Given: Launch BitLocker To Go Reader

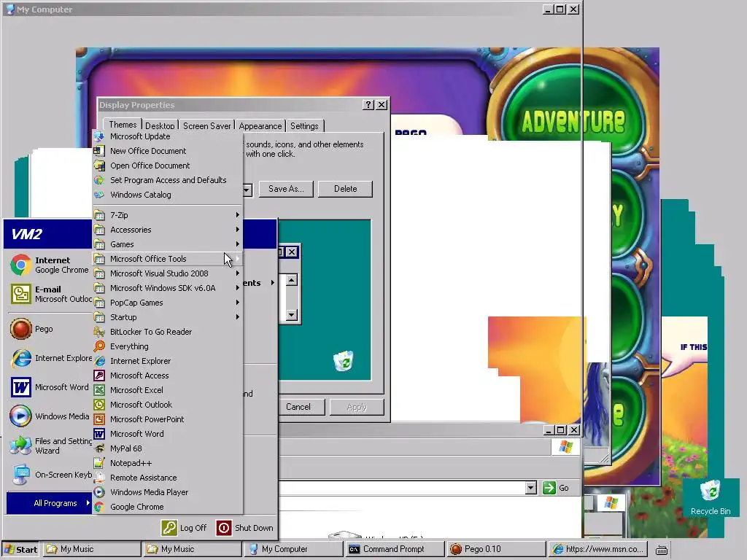Looking at the screenshot, I should click(168, 332).
